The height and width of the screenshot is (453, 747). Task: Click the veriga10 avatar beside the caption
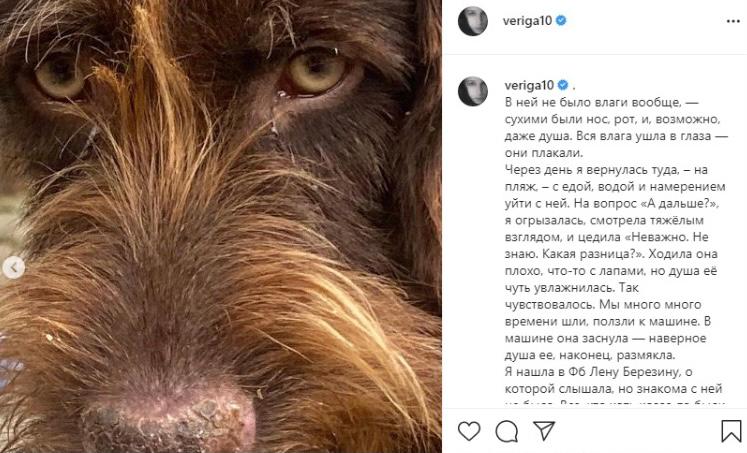point(473,91)
